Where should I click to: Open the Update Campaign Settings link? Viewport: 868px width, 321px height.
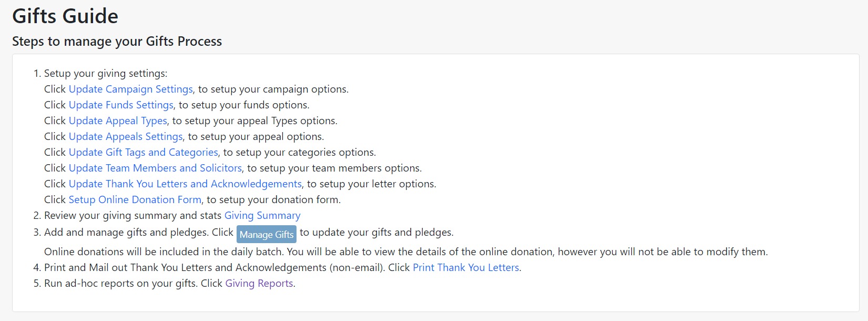click(131, 89)
